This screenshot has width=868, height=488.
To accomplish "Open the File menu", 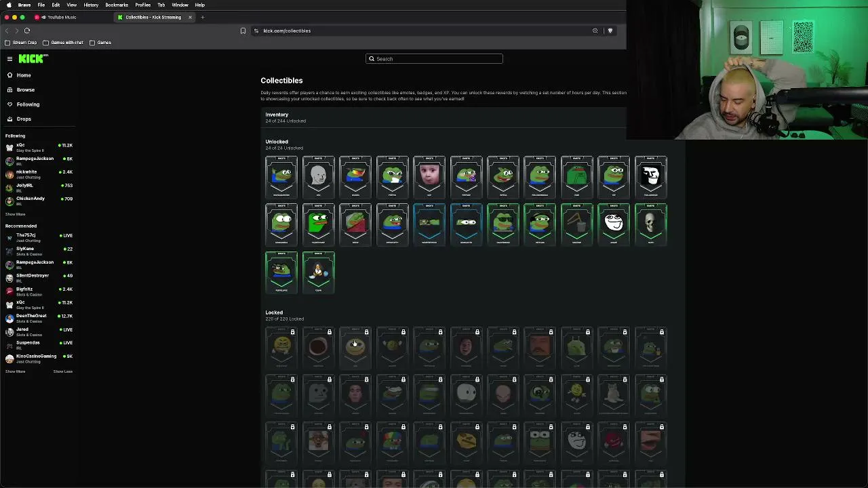I will [x=41, y=5].
